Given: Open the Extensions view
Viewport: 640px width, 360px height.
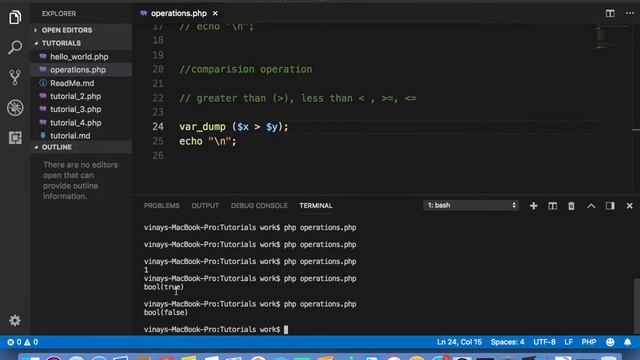Looking at the screenshot, I should (15, 138).
